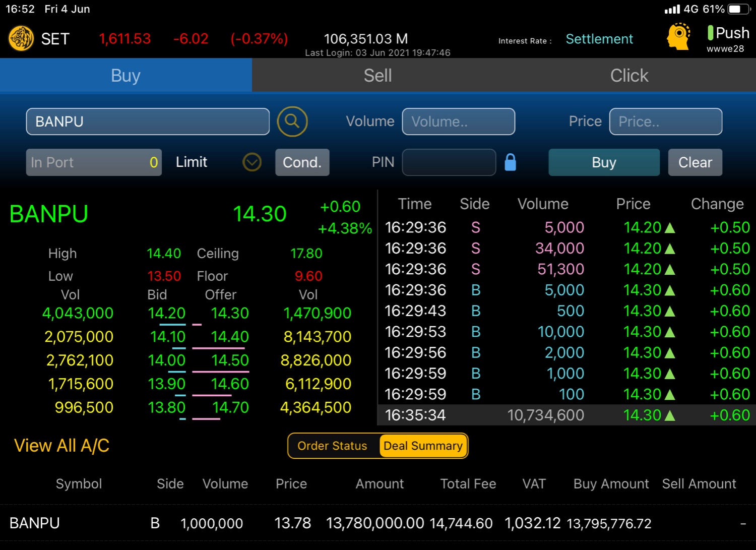The height and width of the screenshot is (550, 756).
Task: Open the Settlement link
Action: [599, 39]
